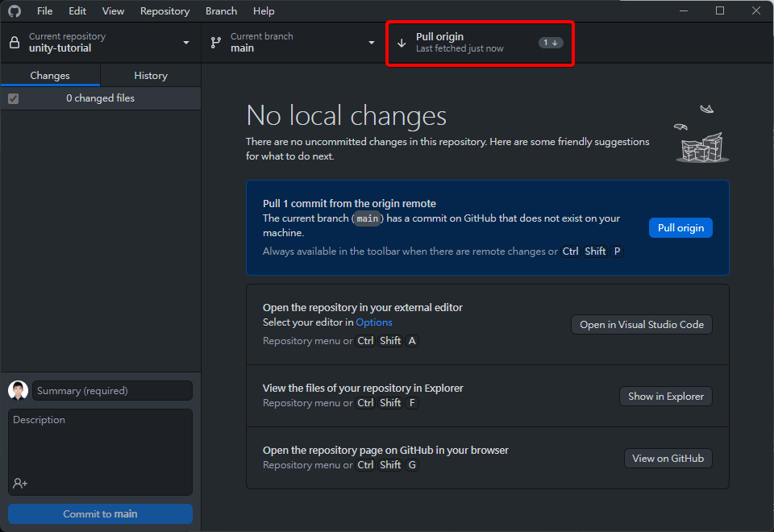
Task: Minimize the GitHub Desktop window
Action: 684,10
